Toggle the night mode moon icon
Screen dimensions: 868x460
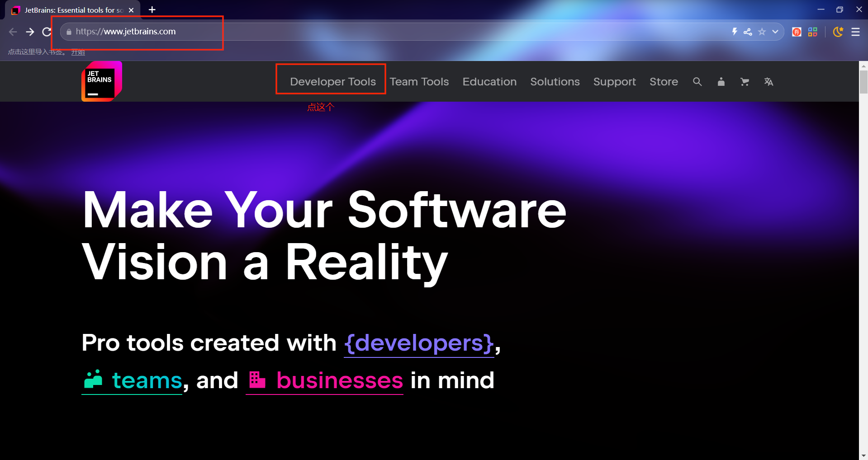pos(838,32)
